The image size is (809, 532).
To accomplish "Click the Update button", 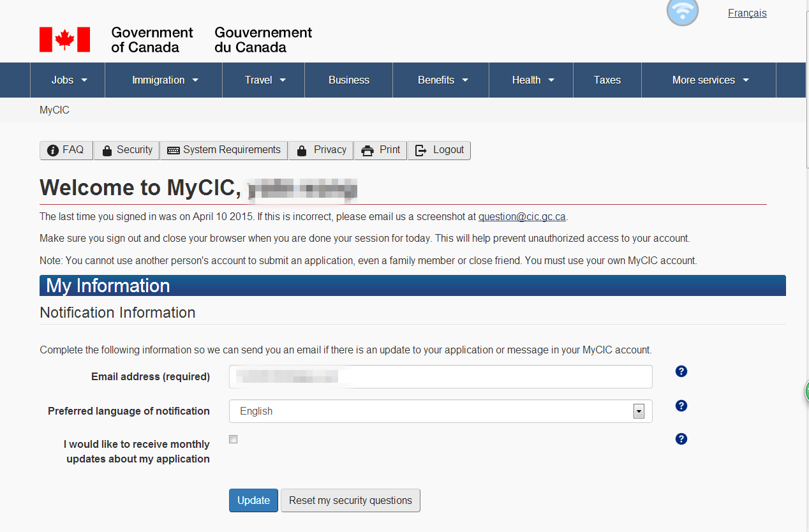I will click(x=254, y=500).
